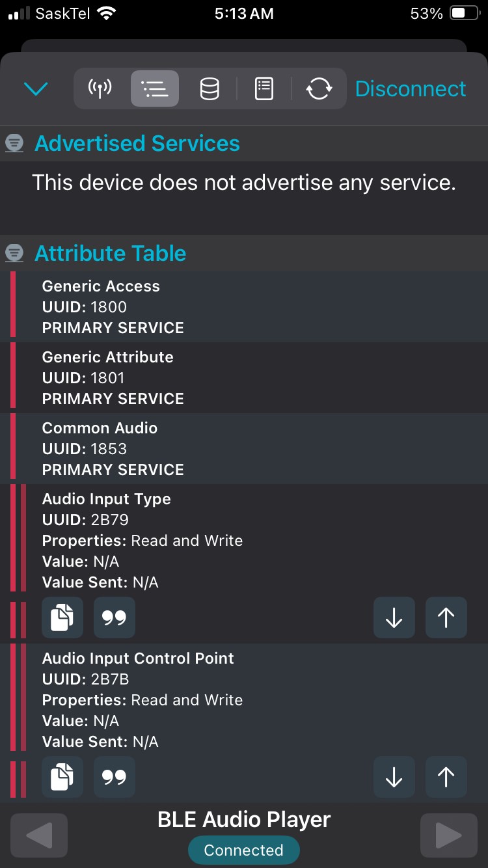
Task: Copy the Audio Input Control Point value
Action: pos(62,776)
